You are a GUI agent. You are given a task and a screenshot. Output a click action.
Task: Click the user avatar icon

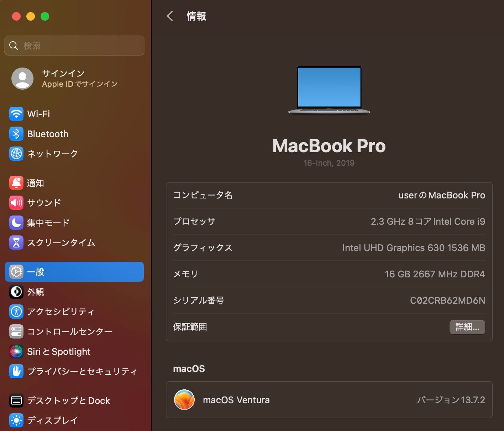coord(22,78)
